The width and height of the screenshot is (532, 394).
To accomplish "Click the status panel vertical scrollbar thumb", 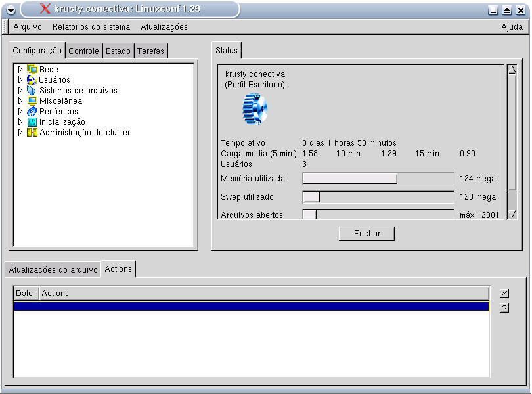I will [x=512, y=133].
